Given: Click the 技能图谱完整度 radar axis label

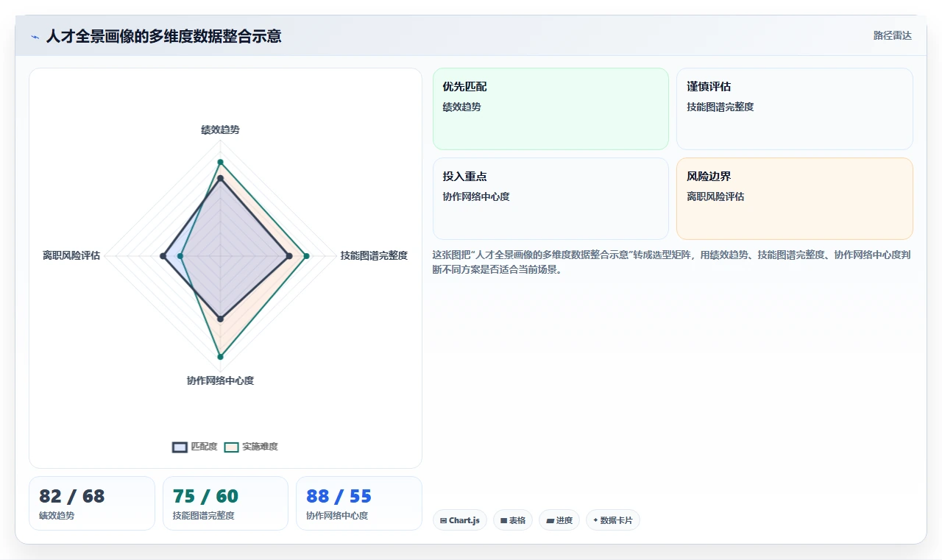Looking at the screenshot, I should point(374,255).
